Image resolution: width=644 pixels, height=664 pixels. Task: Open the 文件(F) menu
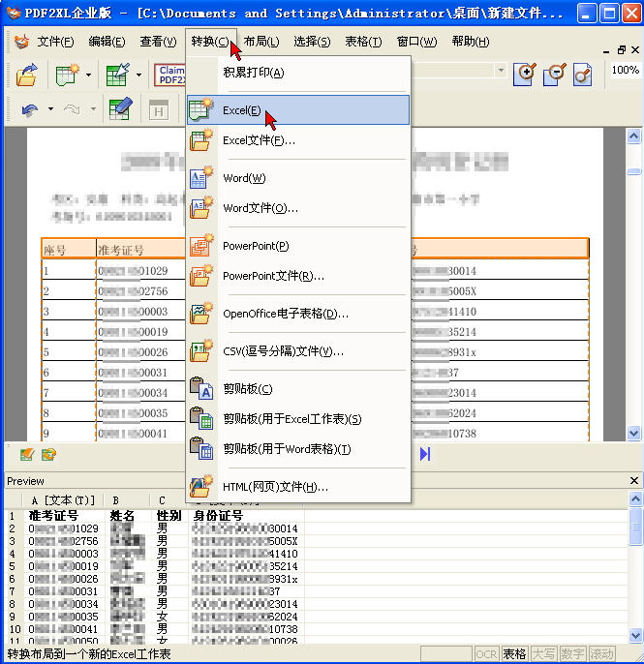pos(55,42)
